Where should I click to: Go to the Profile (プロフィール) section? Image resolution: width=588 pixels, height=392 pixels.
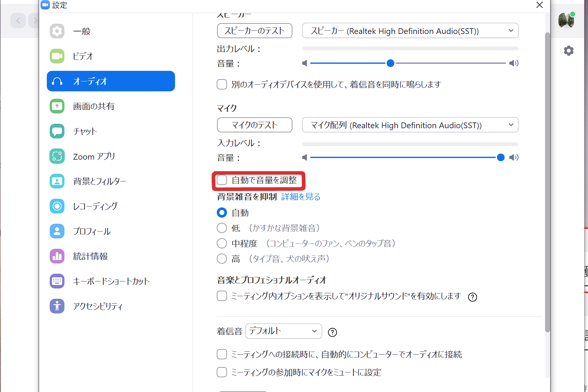coord(92,231)
